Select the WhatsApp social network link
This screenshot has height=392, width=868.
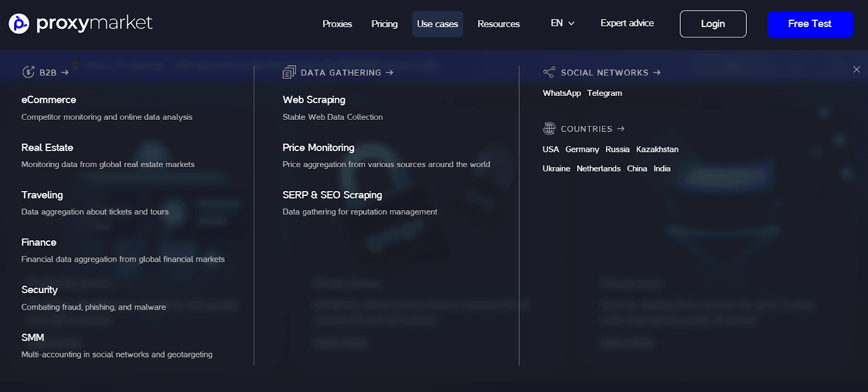click(x=562, y=93)
